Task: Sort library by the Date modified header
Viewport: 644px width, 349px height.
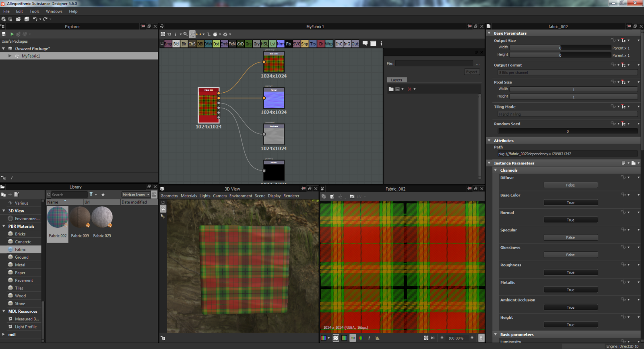Action: pyautogui.click(x=139, y=202)
